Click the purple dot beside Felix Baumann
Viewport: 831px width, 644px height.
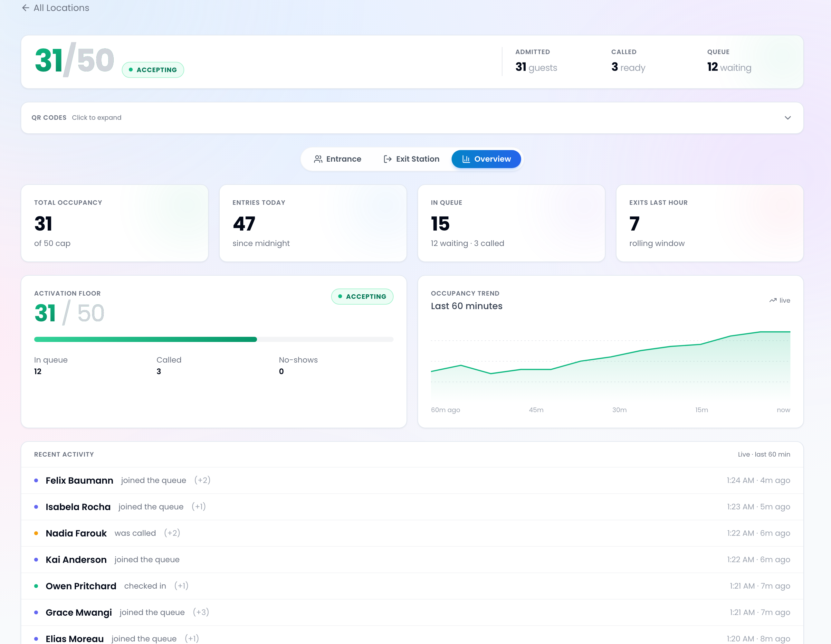coord(36,480)
